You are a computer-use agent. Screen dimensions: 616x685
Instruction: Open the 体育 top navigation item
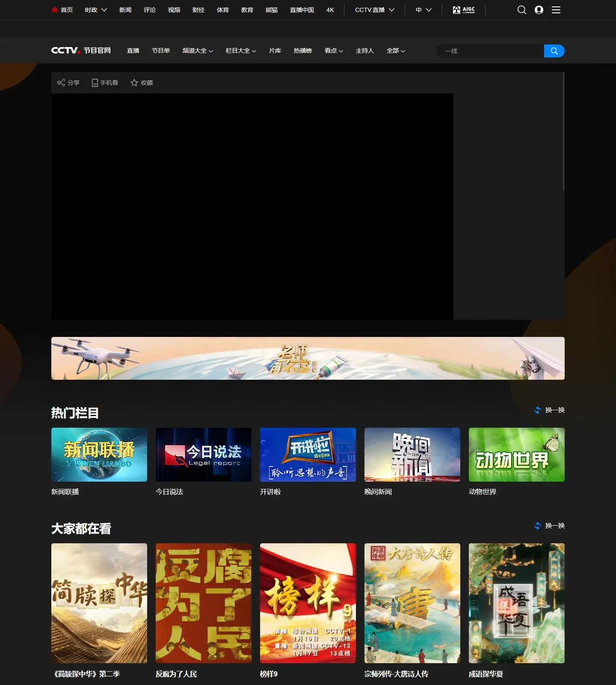point(223,10)
